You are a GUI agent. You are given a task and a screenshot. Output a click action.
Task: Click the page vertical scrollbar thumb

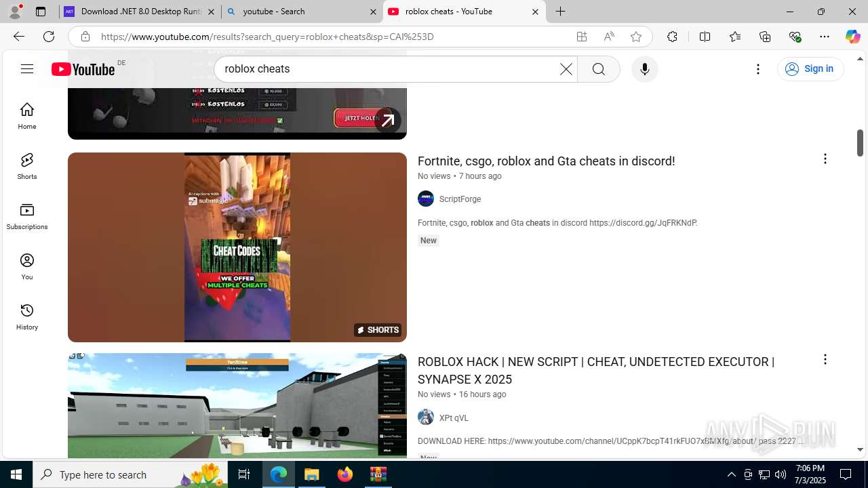coord(860,142)
